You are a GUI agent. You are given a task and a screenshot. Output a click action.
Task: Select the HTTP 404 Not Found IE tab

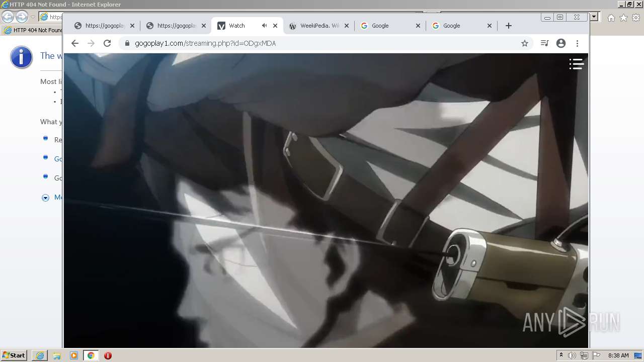(x=33, y=30)
